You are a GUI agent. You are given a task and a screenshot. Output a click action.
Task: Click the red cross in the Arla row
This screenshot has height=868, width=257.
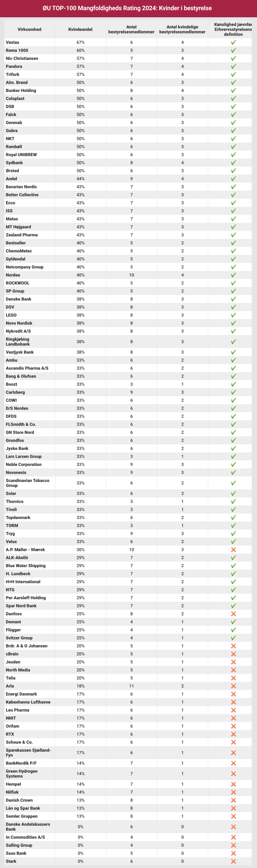(x=233, y=686)
